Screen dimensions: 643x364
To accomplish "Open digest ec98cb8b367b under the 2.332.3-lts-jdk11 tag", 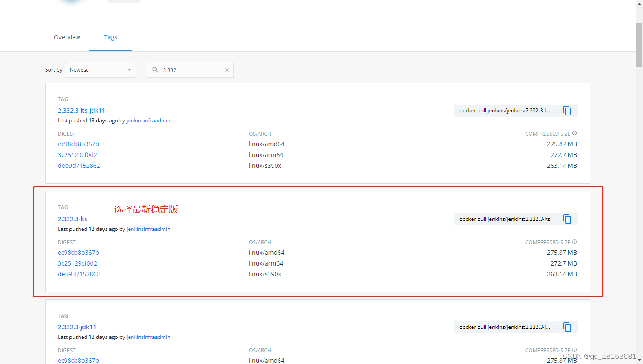I will pyautogui.click(x=78, y=144).
